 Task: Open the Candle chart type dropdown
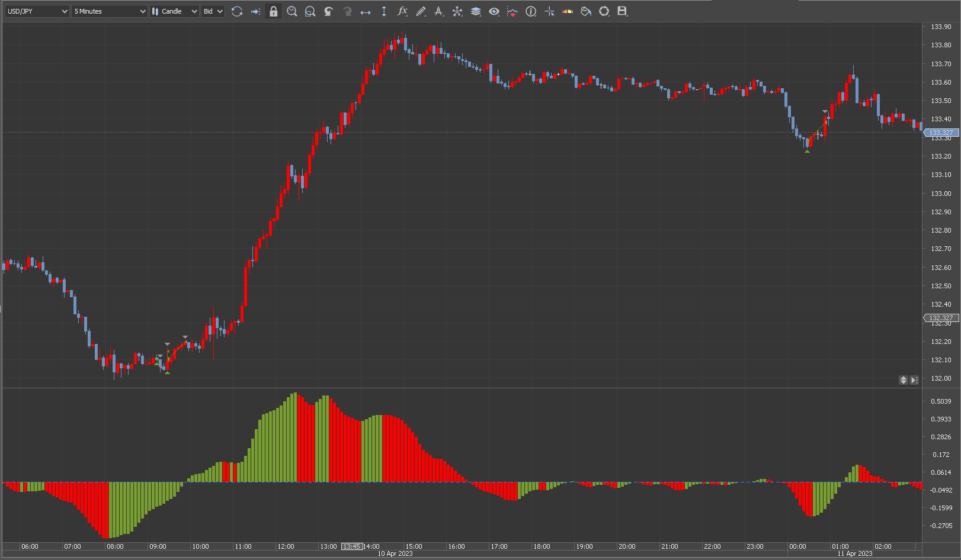(x=174, y=11)
